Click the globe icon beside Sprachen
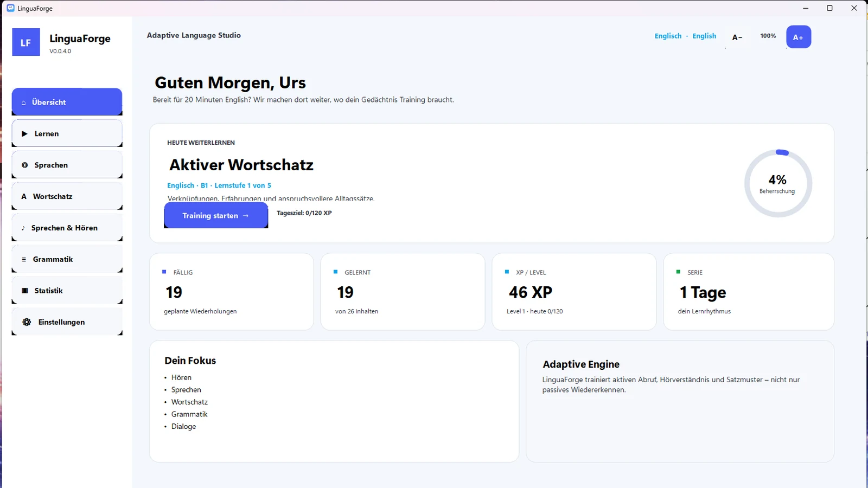 coord(24,165)
